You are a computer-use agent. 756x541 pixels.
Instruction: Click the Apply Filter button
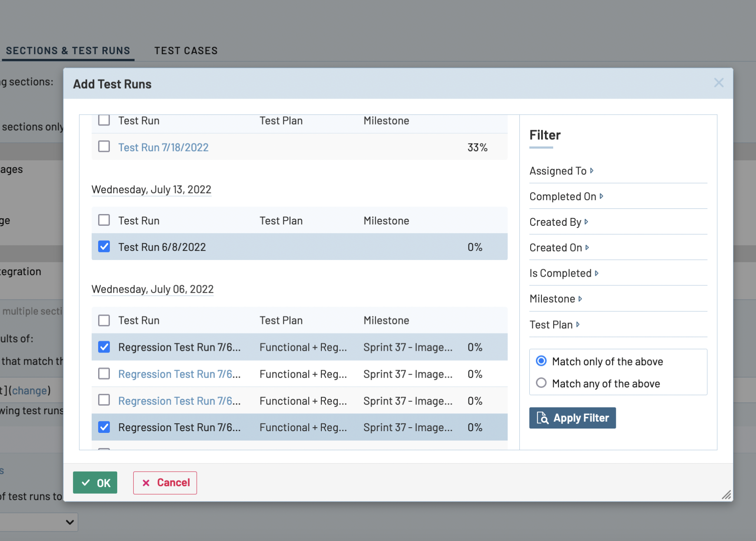point(572,418)
